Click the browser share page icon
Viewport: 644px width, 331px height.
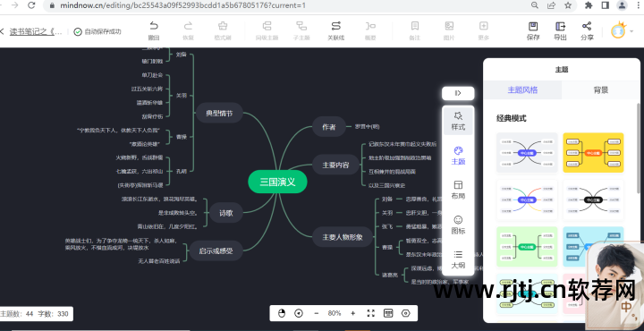click(551, 5)
